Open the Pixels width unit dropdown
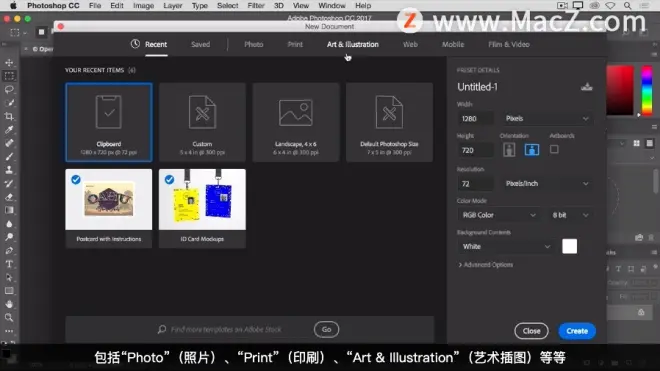Screen dimensions: 660x371 547,119
